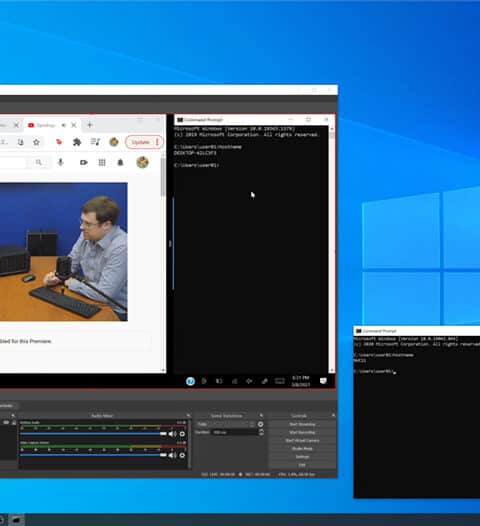Toggle Studio Mode in OBS Controls
Viewport: 480px width, 526px height.
pyautogui.click(x=302, y=449)
